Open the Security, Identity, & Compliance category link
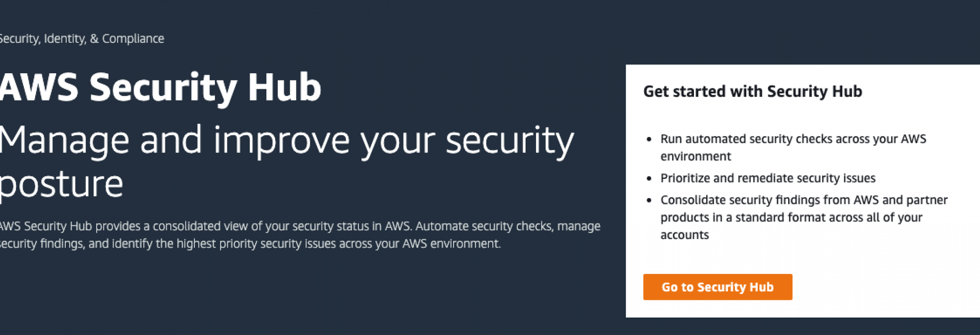The width and height of the screenshot is (980, 335). pos(82,39)
